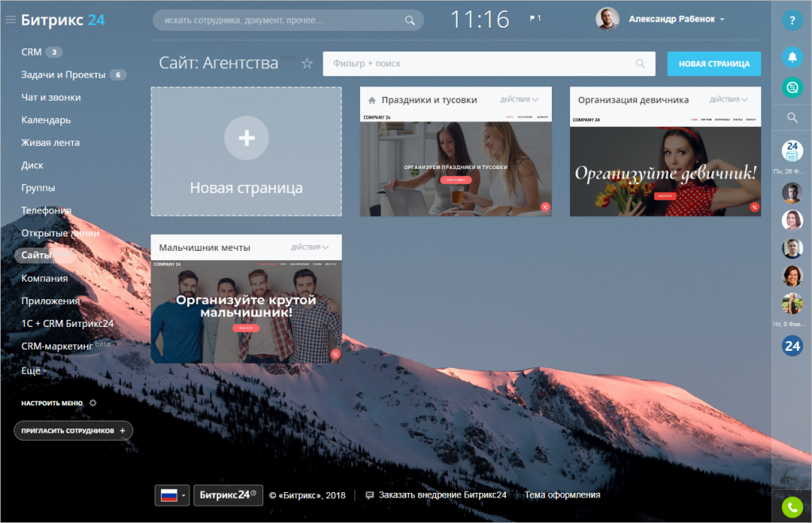Select Задачи и Проекты menu item
812x523 pixels.
pos(63,75)
